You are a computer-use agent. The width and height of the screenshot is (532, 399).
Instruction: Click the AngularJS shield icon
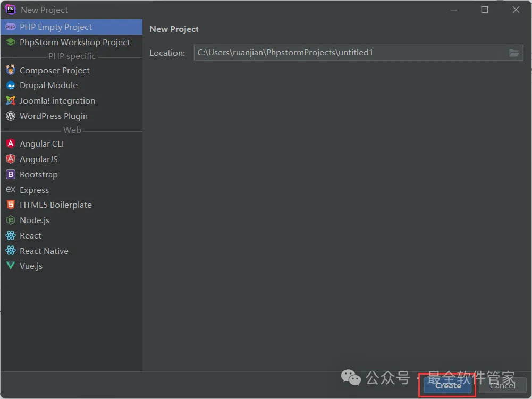pos(11,159)
